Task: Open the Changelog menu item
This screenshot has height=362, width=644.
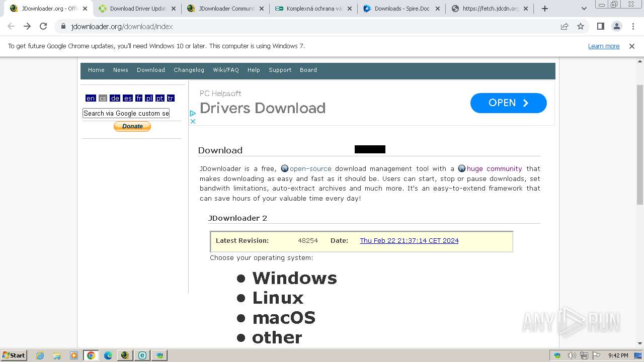Action: (x=189, y=70)
